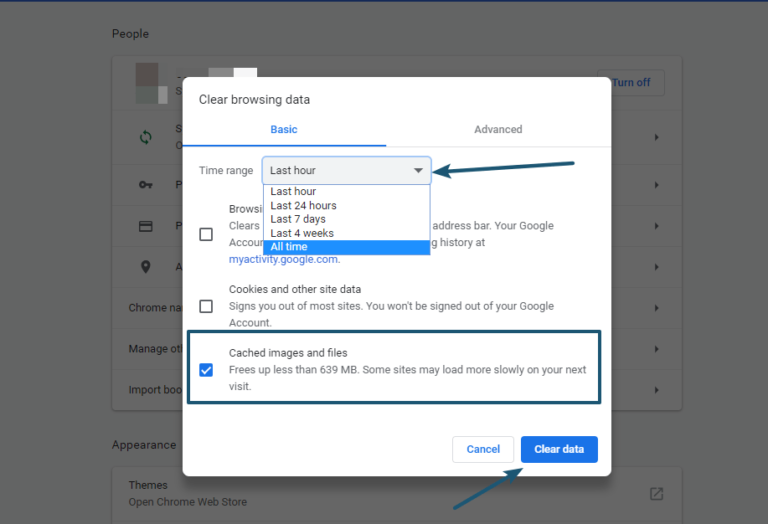The image size is (768, 524).
Task: Choose Last 7 days option
Action: click(347, 219)
